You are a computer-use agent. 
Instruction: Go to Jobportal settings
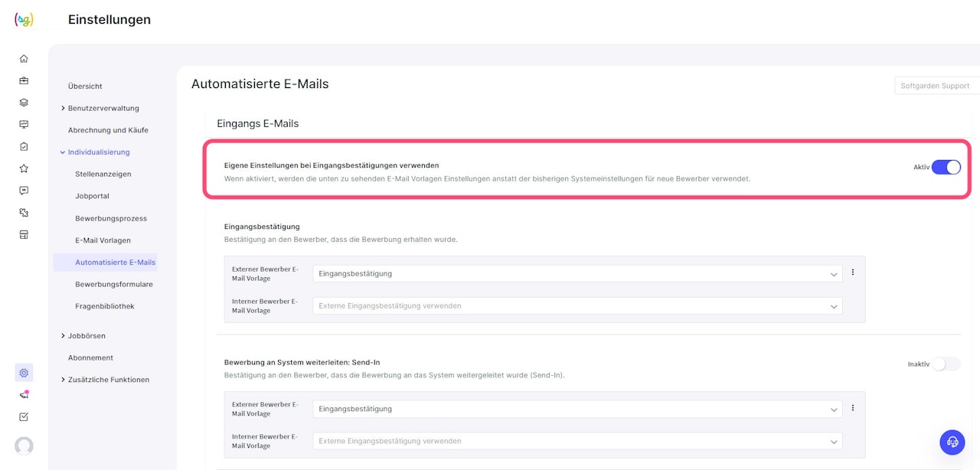click(x=92, y=196)
